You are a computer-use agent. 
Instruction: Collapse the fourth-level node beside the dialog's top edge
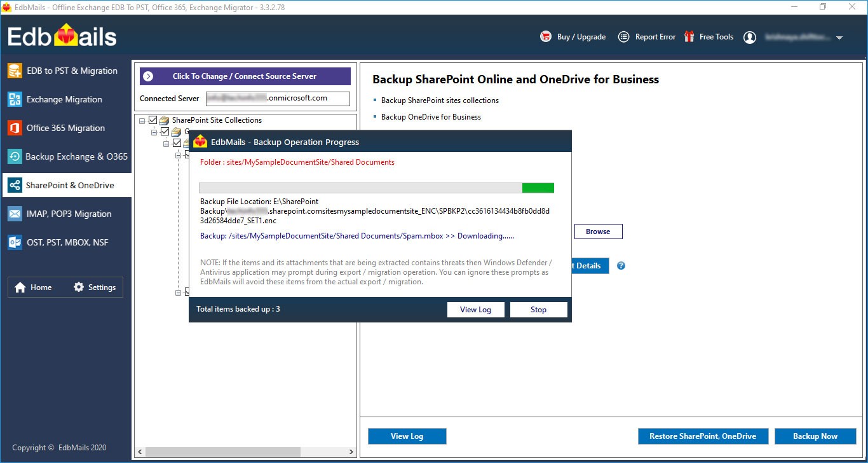click(179, 155)
